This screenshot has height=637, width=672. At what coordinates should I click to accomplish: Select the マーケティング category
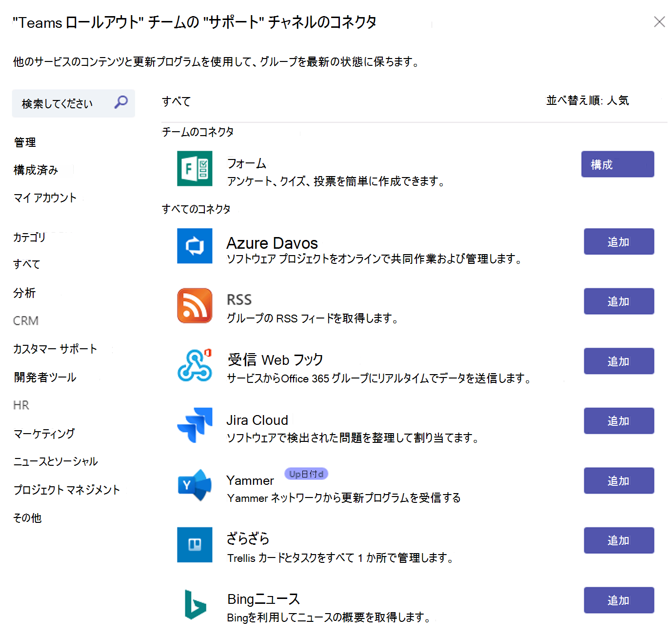[44, 433]
